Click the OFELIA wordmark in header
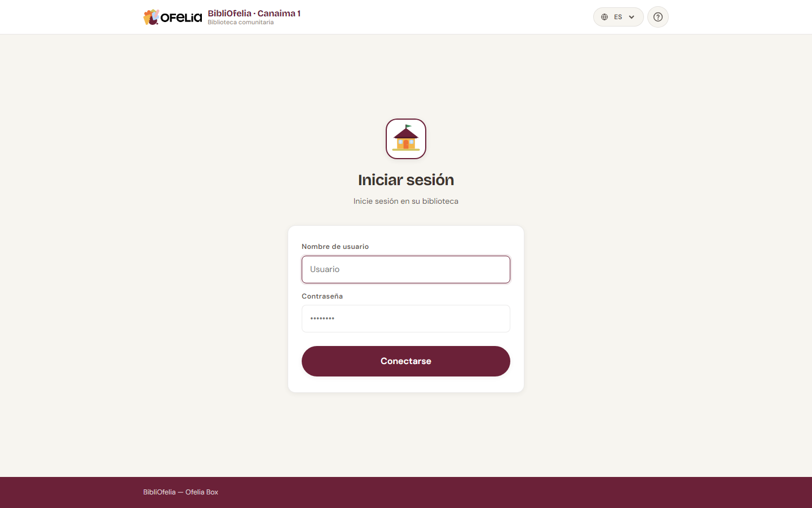812x508 pixels. pos(181,17)
